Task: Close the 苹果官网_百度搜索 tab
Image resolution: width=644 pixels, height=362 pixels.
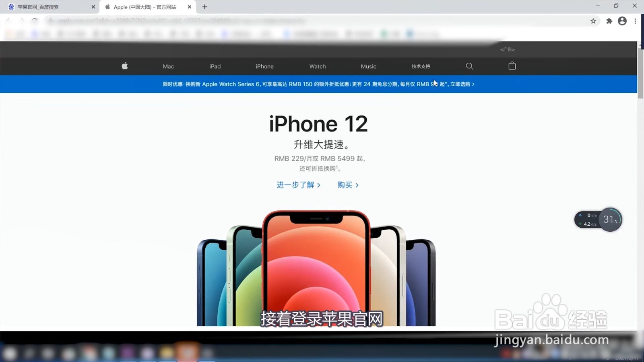Action: 93,7
